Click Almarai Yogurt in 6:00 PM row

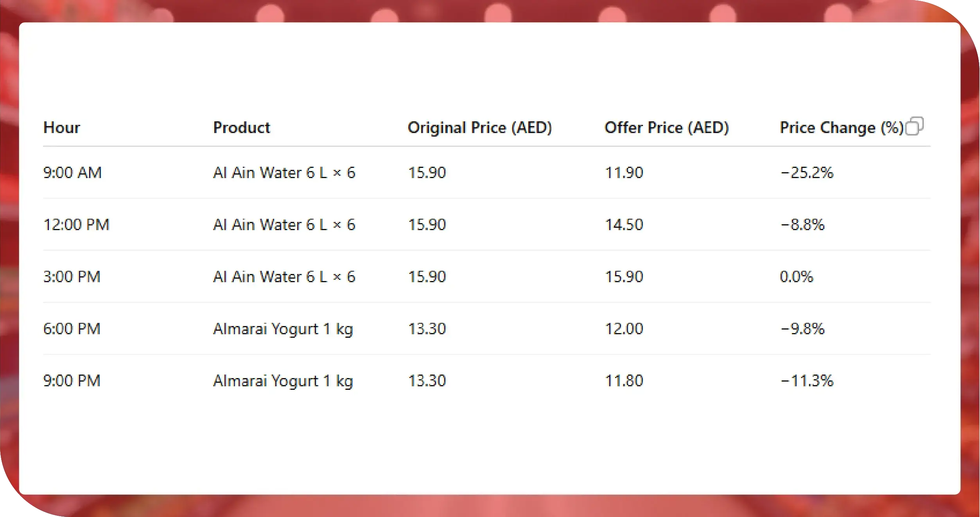[283, 329]
